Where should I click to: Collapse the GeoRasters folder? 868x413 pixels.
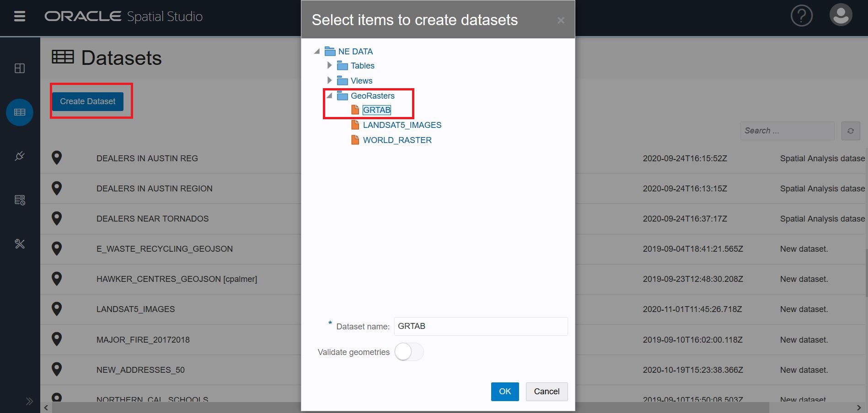click(329, 96)
